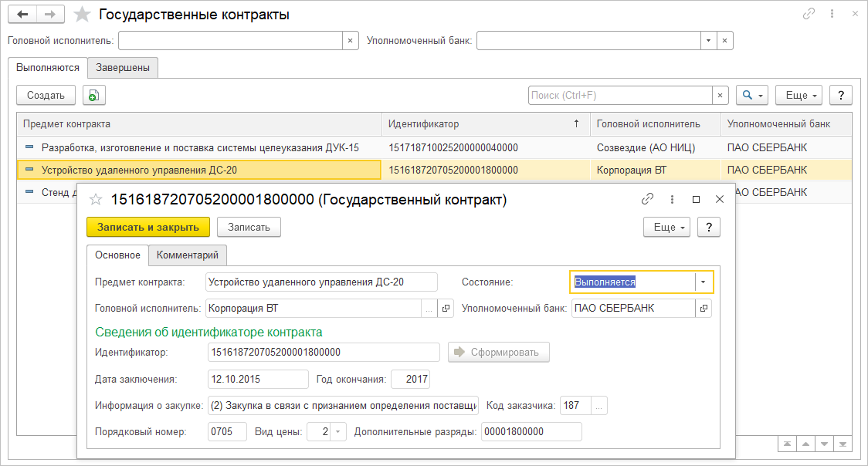Open the Вид цены dropdown

(338, 432)
